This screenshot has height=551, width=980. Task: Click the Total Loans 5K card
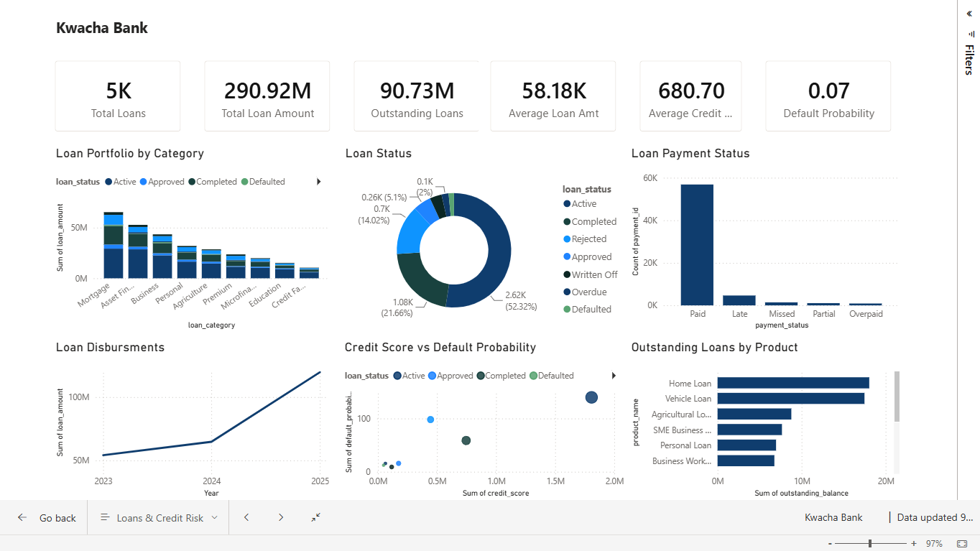pos(118,96)
